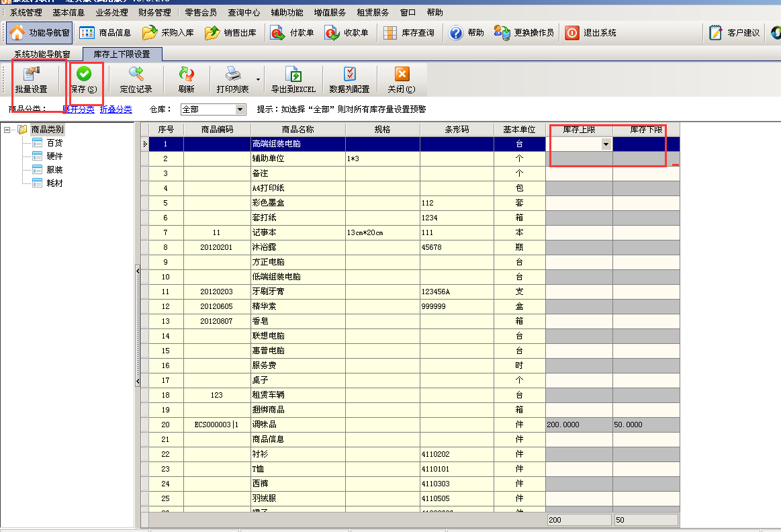Open the 零售会员 menu
The height and width of the screenshot is (532, 781).
201,13
